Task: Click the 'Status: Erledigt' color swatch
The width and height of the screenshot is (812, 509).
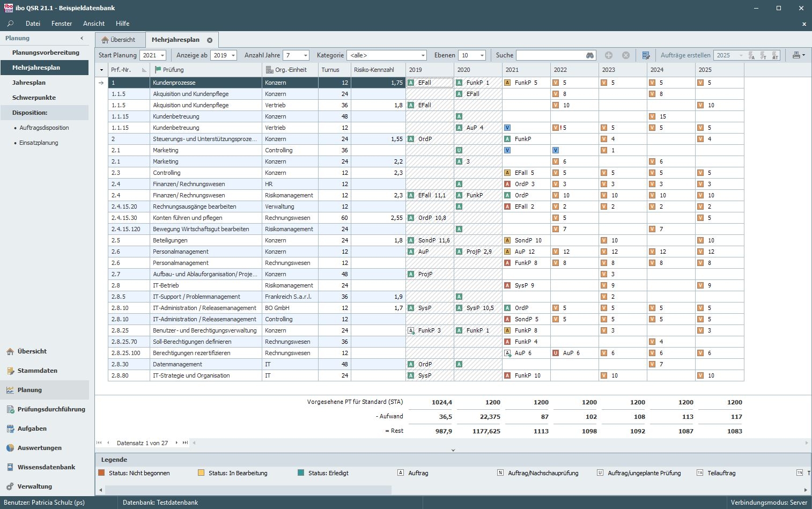Action: click(301, 473)
